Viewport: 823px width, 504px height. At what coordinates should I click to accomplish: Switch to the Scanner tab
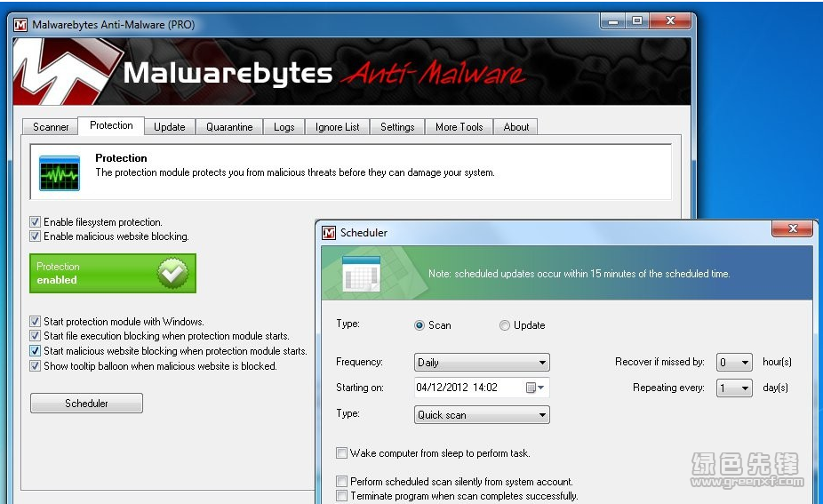(51, 126)
